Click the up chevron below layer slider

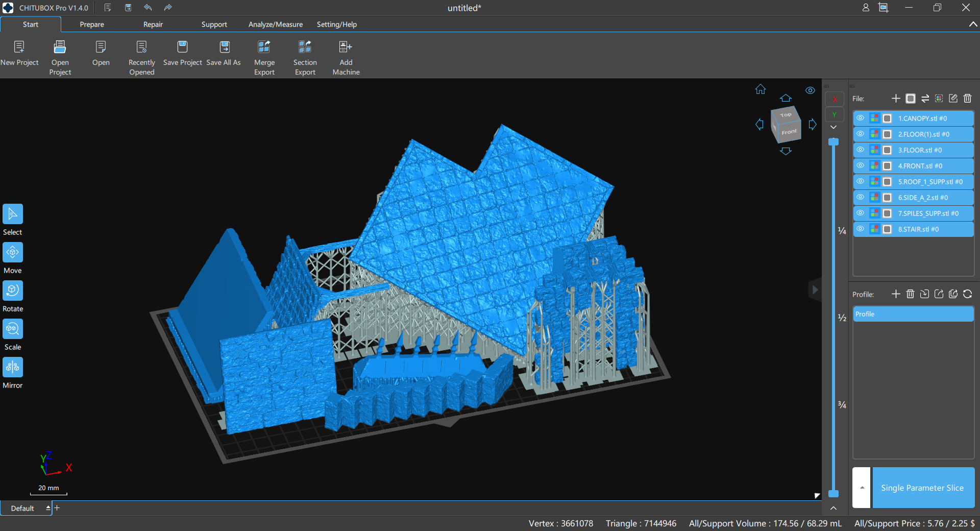click(x=834, y=508)
